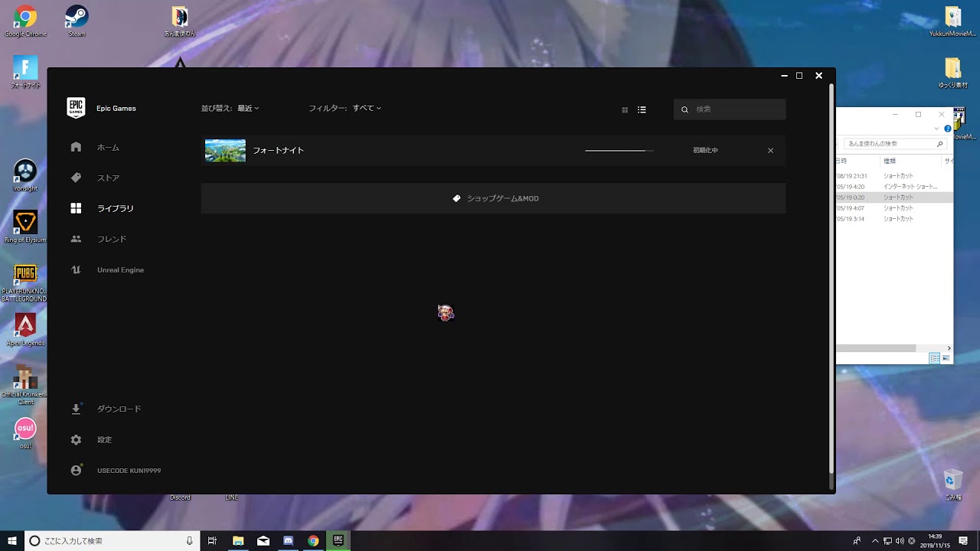Click the launcher vertical scrollbar
The image size is (980, 551).
click(831, 279)
